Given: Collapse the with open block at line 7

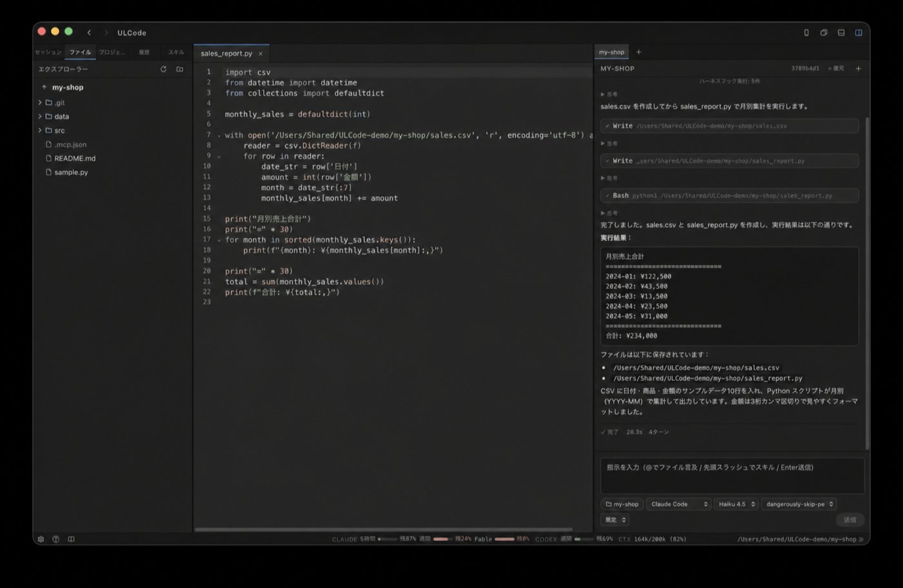Looking at the screenshot, I should click(x=219, y=135).
